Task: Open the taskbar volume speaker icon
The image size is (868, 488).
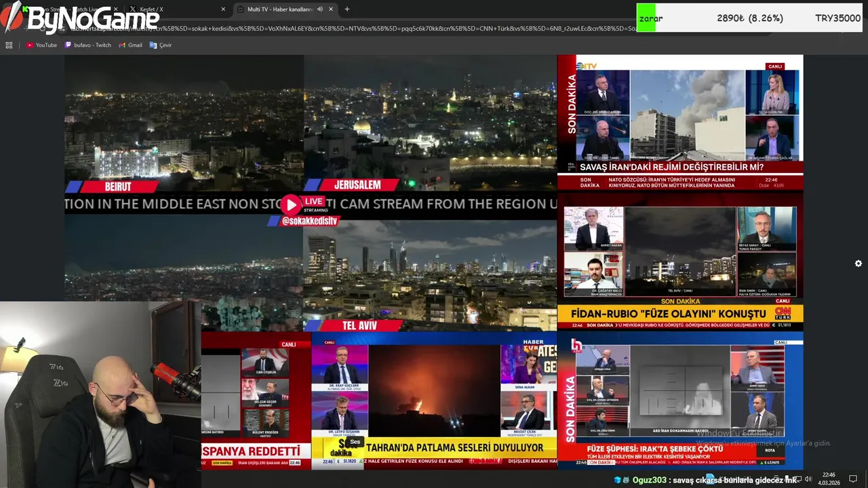Action: [808, 479]
